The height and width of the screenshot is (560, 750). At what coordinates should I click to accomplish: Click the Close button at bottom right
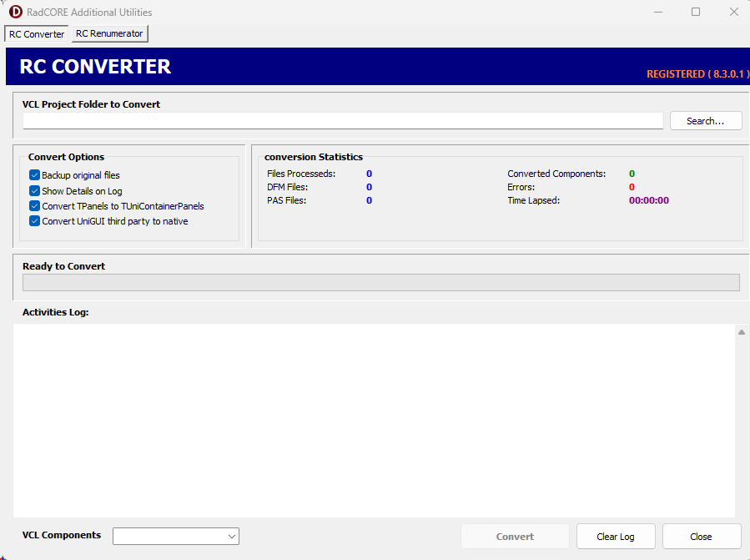(701, 537)
